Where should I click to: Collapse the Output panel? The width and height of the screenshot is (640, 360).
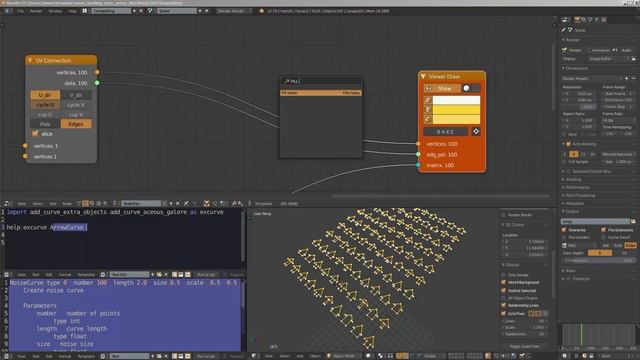[x=564, y=211]
